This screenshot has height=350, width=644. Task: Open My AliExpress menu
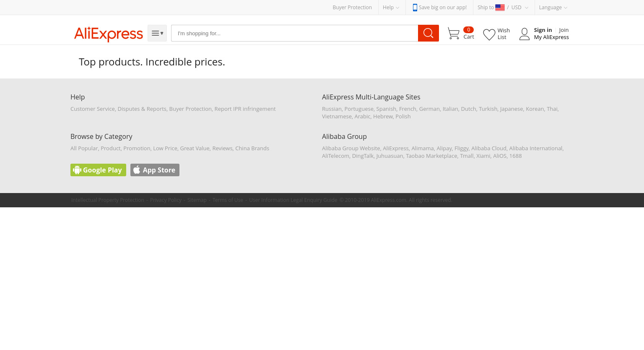pos(551,37)
